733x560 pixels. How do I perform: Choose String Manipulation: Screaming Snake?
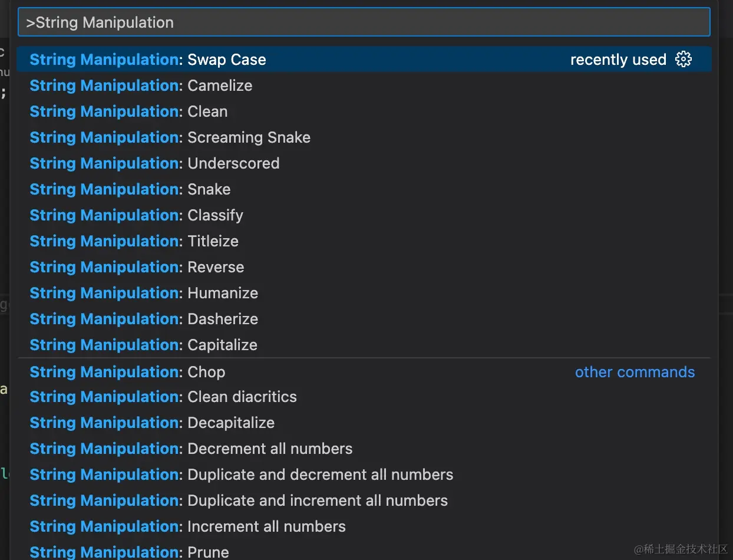click(x=364, y=137)
